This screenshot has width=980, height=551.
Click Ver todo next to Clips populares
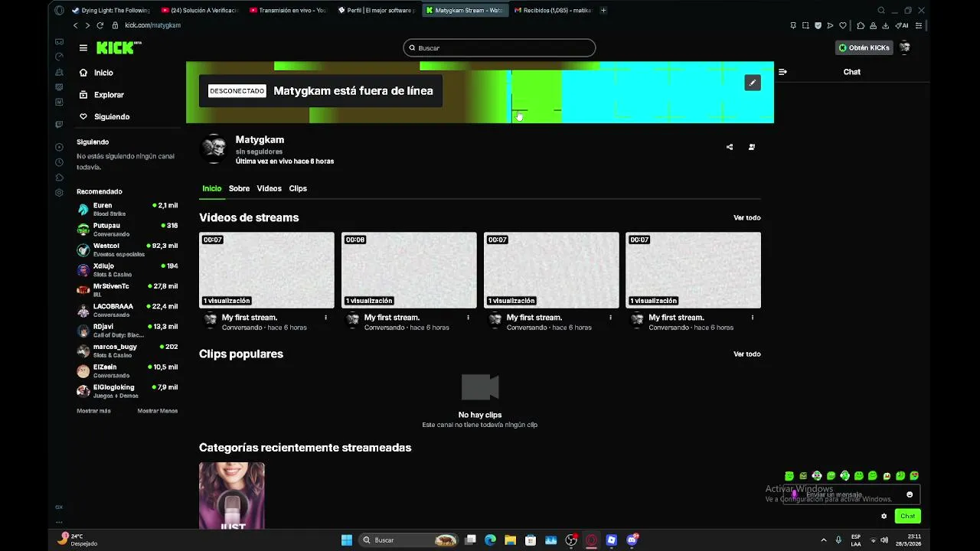[x=746, y=354]
